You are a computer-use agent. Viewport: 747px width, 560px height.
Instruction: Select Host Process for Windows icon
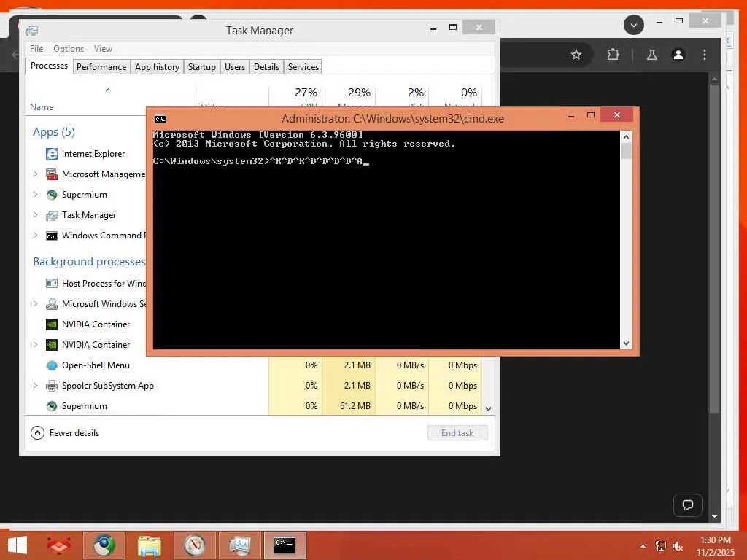pyautogui.click(x=52, y=284)
